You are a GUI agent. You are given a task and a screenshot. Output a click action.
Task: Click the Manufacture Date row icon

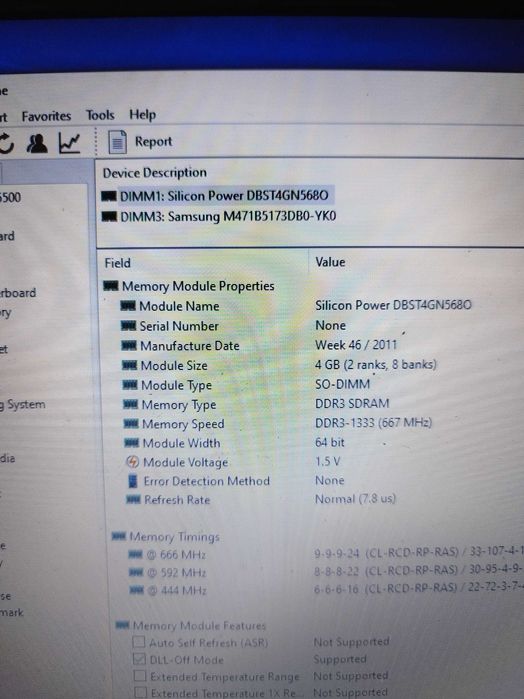tap(129, 345)
